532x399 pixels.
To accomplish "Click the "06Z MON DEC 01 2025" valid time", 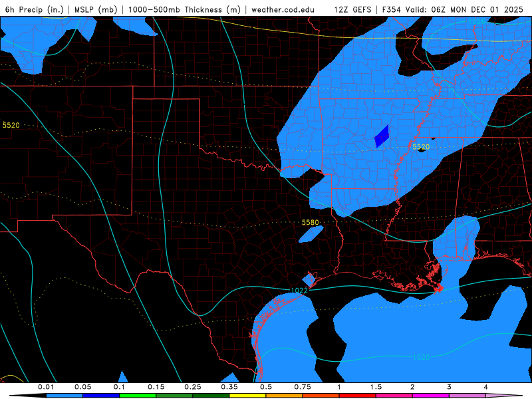I will [x=477, y=9].
